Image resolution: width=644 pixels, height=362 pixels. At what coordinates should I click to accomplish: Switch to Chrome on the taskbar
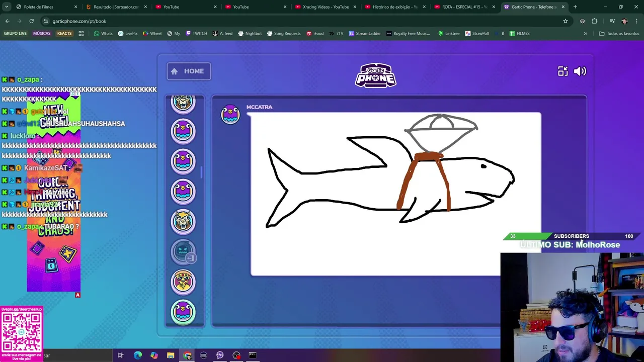(x=187, y=355)
